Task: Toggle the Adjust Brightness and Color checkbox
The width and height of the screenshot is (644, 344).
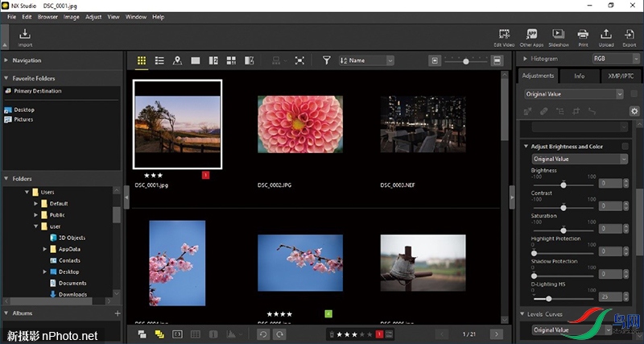Action: (x=625, y=147)
